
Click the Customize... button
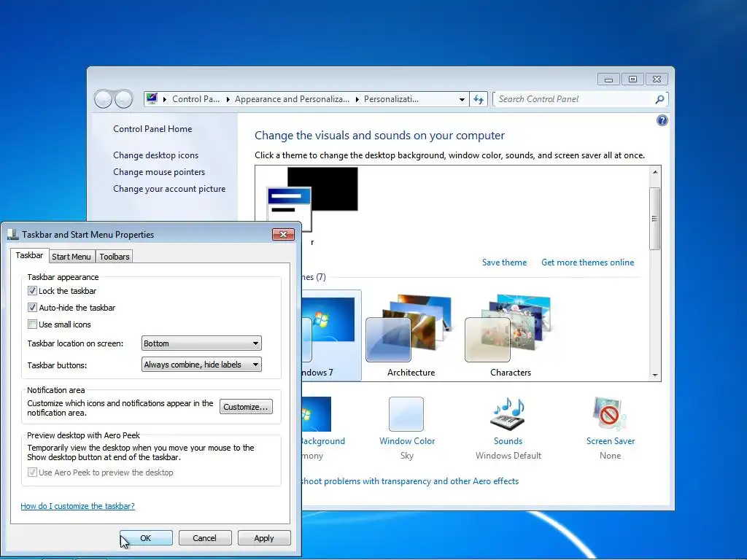tap(246, 407)
